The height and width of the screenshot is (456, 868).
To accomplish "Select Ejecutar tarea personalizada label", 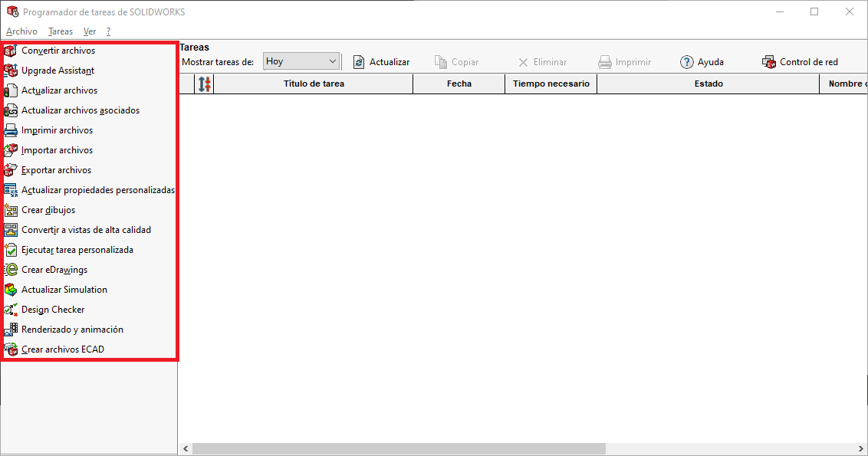I will click(x=77, y=250).
